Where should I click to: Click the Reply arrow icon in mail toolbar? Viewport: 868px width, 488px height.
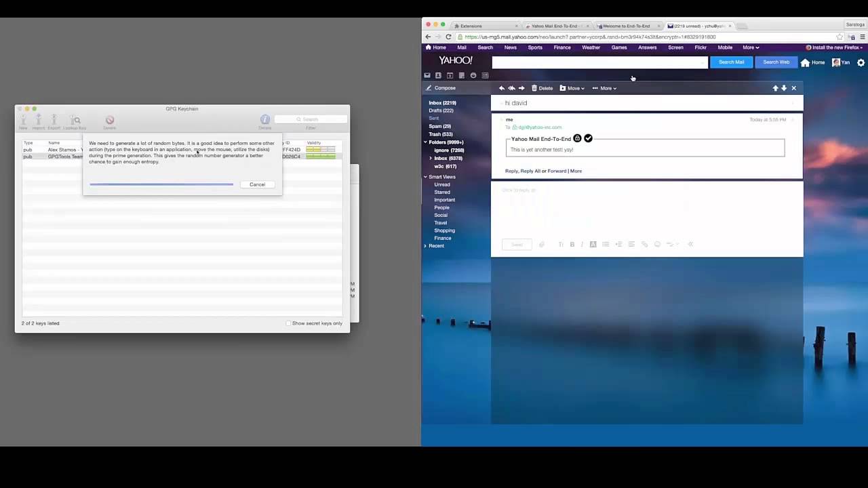point(502,88)
